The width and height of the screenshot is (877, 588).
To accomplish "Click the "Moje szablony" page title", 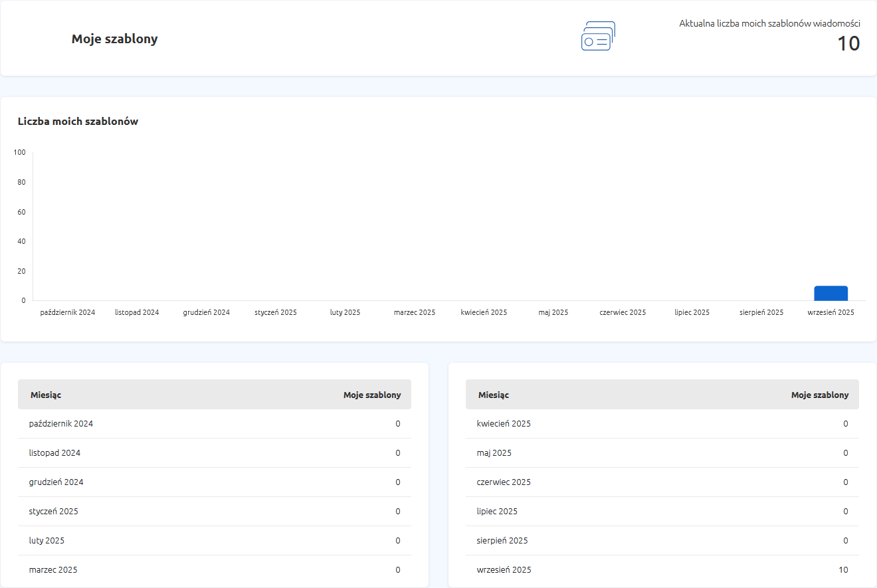I will point(114,39).
